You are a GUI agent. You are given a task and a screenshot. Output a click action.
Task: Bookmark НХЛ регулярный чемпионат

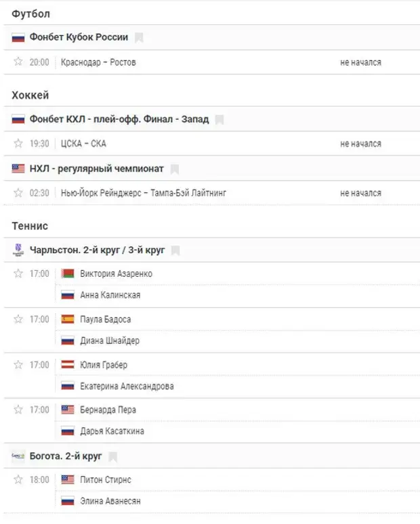tap(175, 169)
